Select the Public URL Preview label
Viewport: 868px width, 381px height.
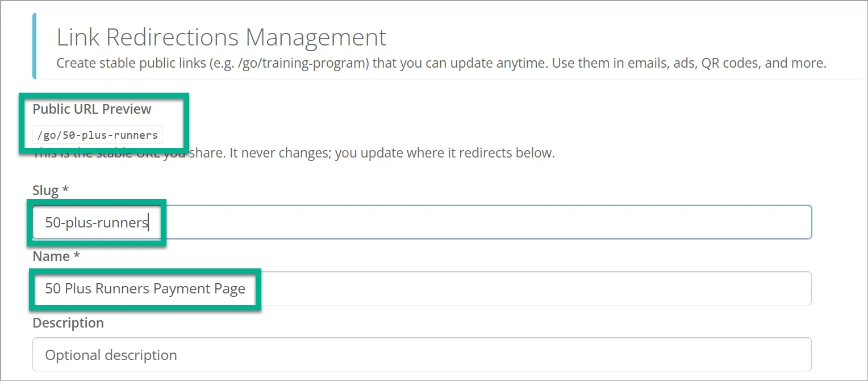click(92, 109)
